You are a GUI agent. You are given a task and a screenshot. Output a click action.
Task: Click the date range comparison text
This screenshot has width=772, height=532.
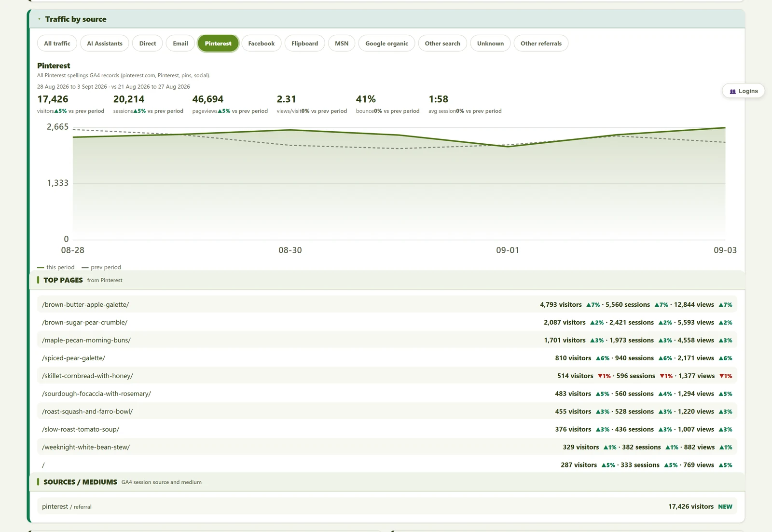[x=113, y=87]
